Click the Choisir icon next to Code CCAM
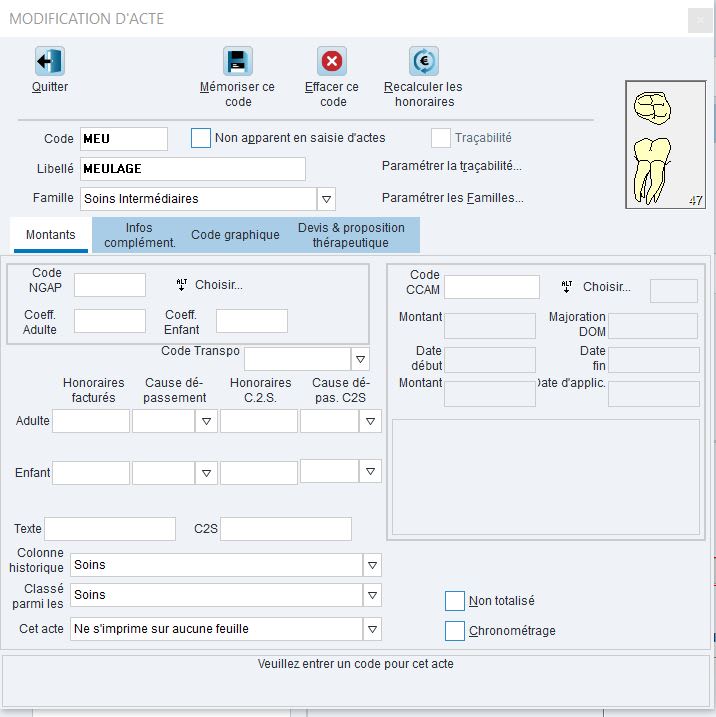Image resolution: width=716 pixels, height=717 pixels. (x=567, y=287)
